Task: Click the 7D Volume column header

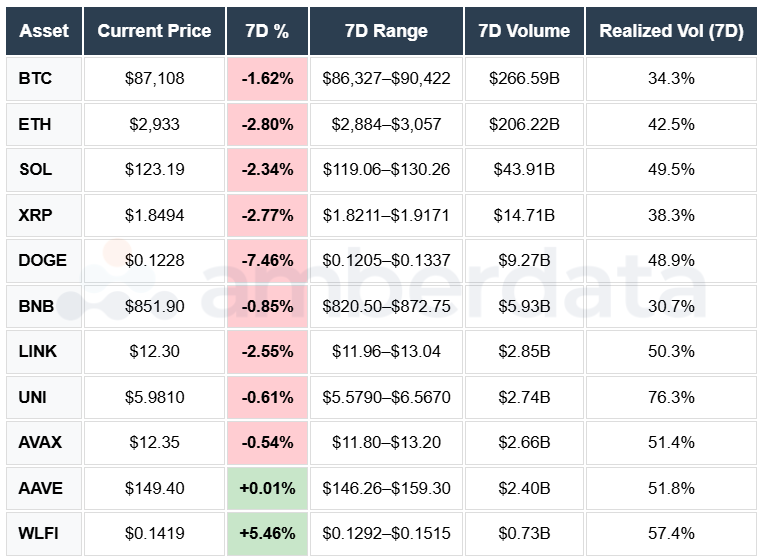Action: tap(524, 31)
